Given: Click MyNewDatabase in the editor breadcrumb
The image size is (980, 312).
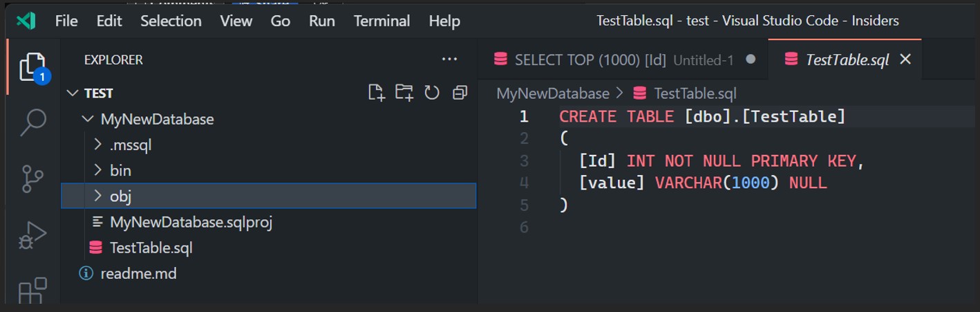Looking at the screenshot, I should click(553, 93).
